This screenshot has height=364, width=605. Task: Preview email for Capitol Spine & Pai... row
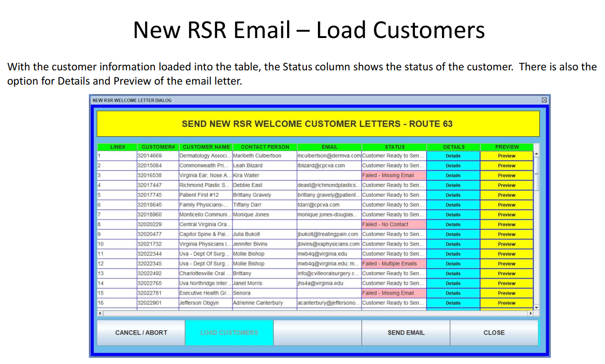tap(507, 234)
